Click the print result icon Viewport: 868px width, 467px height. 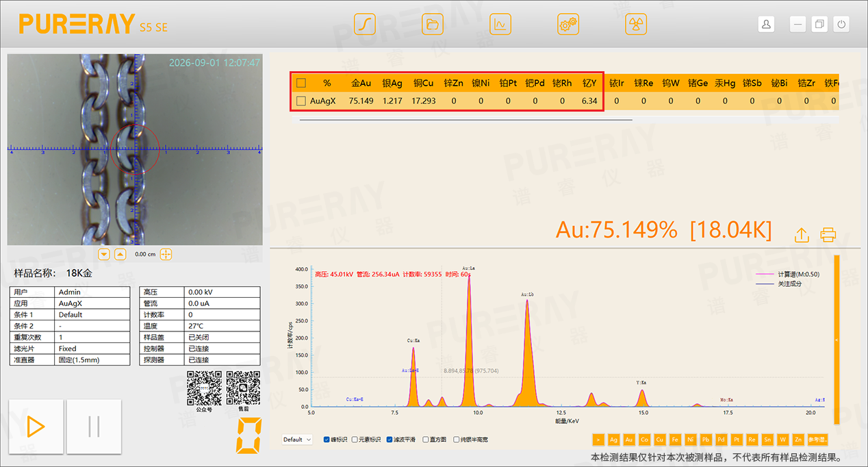(x=828, y=235)
